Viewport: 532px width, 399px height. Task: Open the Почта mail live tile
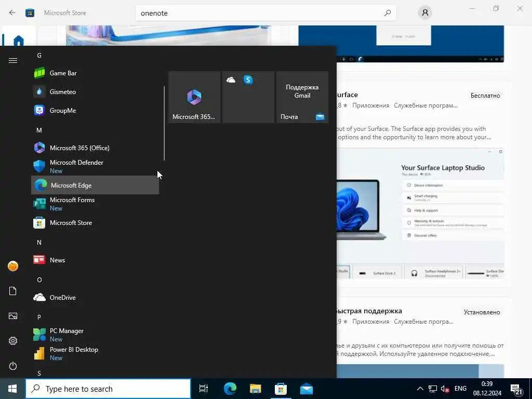[x=302, y=97]
